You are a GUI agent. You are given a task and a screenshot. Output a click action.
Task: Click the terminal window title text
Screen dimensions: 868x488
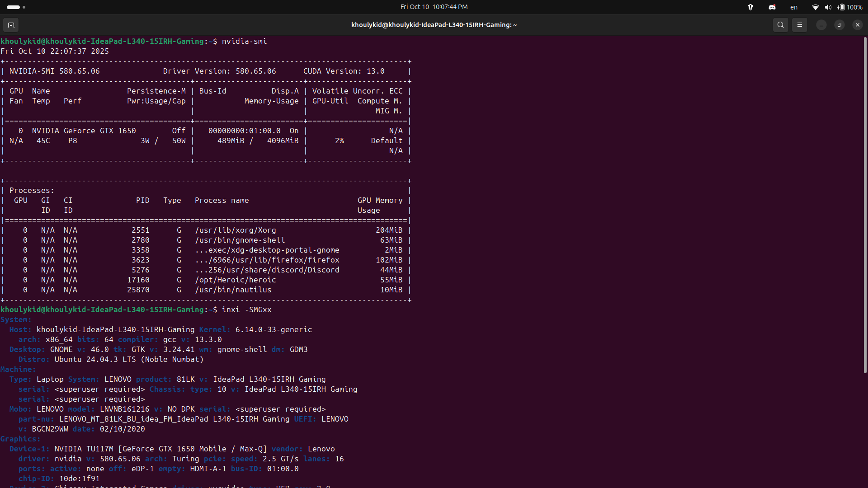tap(434, 25)
